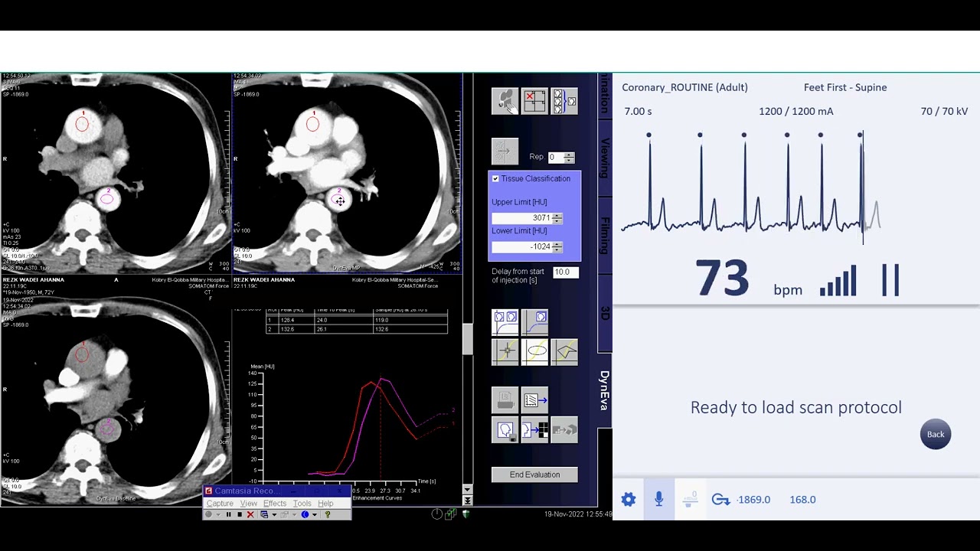Viewport: 980px width, 551px height.
Task: Click the head-to-layout transfer icon
Action: pos(534,429)
